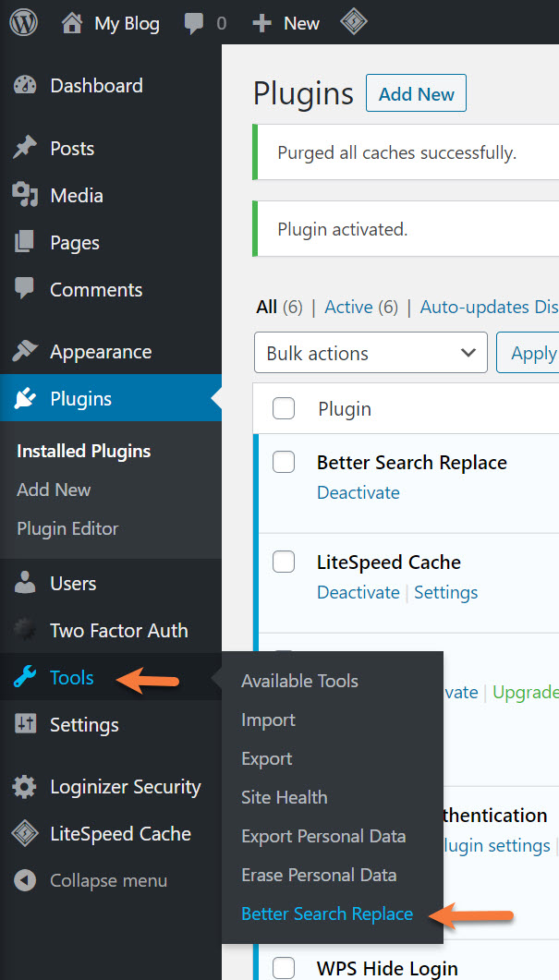
Task: Choose Site Health from Tools submenu
Action: (284, 797)
